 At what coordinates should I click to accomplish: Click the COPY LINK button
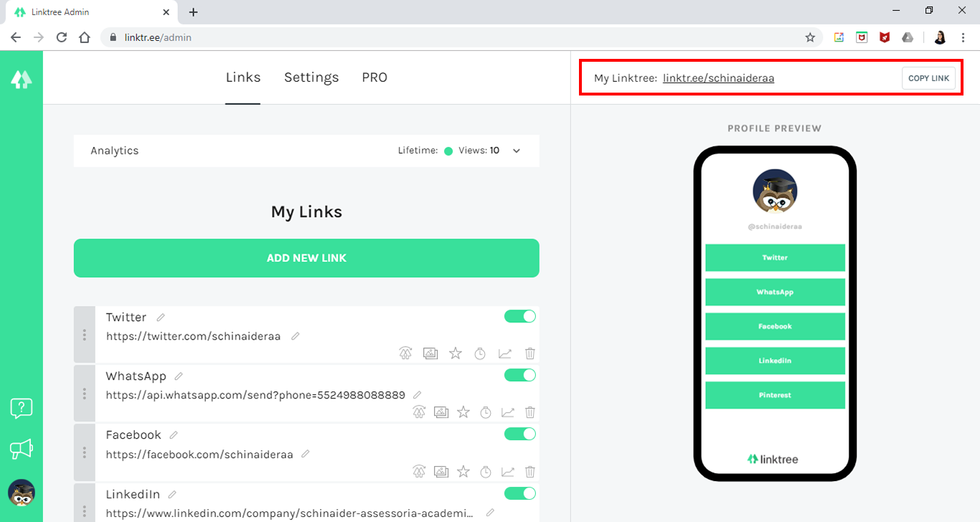tap(928, 78)
